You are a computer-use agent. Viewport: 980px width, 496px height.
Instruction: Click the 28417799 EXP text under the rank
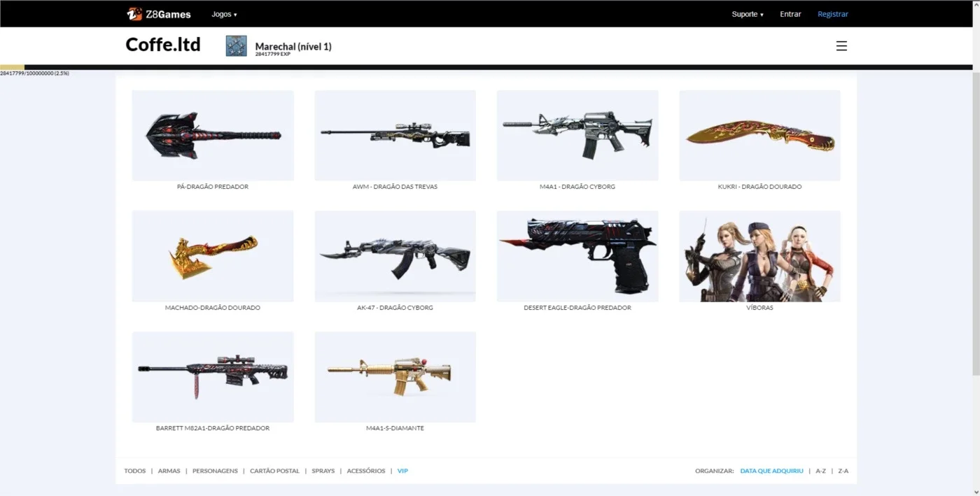[x=272, y=54]
